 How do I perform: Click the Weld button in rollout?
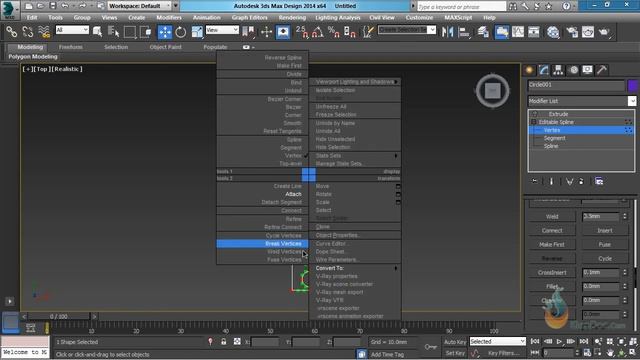point(552,217)
